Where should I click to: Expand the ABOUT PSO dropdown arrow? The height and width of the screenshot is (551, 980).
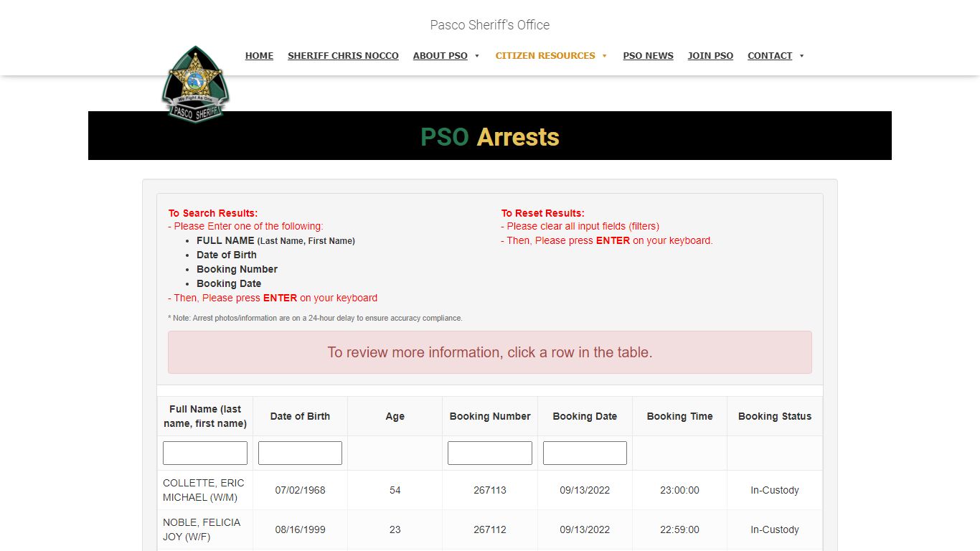(x=477, y=56)
